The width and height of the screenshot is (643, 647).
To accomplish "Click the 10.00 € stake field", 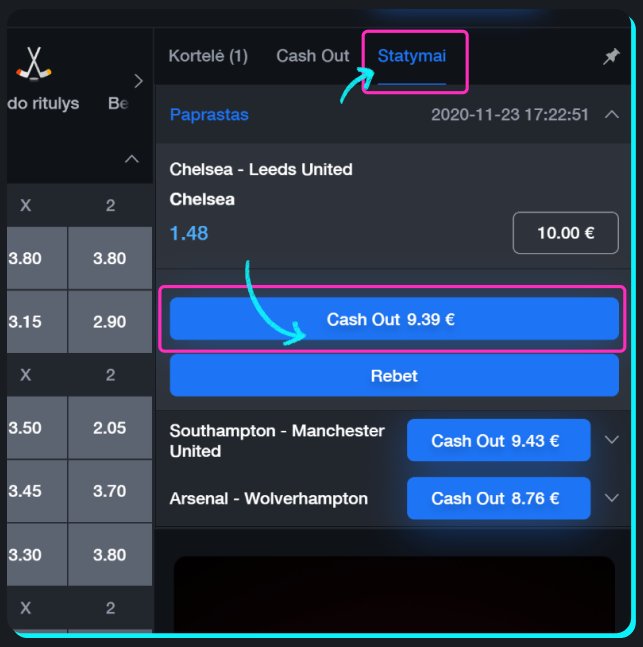I will (565, 233).
